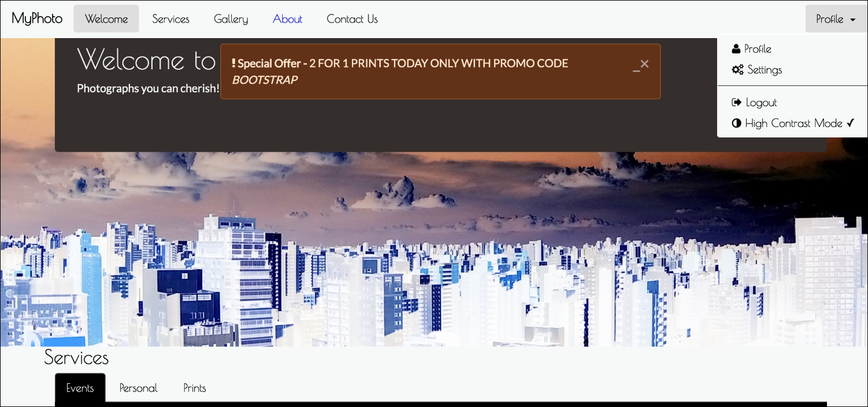This screenshot has width=868, height=407.
Task: Click the MyPhoto brand logo
Action: click(x=37, y=18)
